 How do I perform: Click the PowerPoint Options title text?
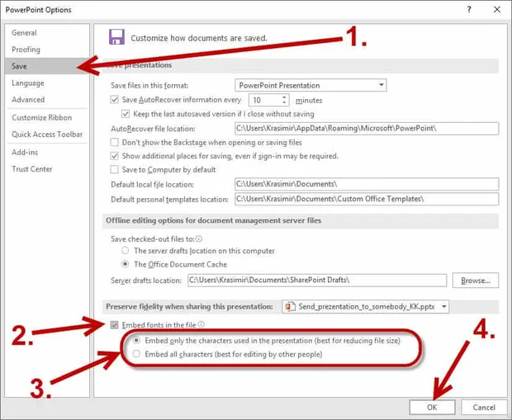point(38,10)
